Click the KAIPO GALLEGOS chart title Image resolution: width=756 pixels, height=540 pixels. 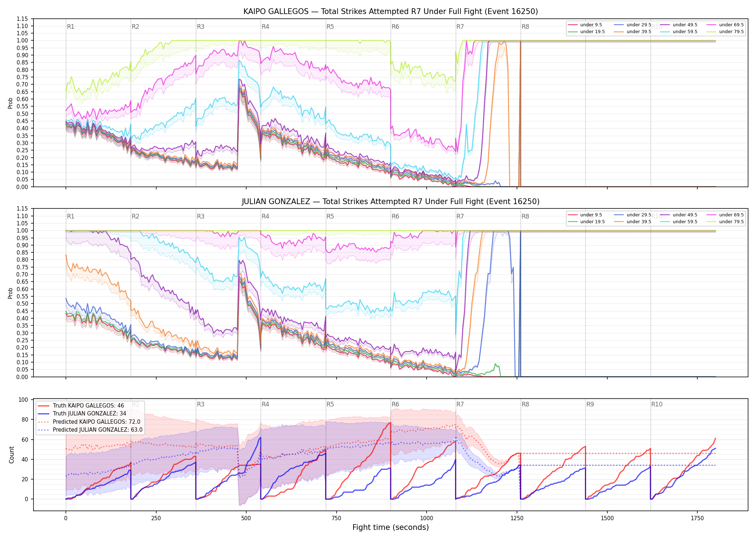click(391, 12)
